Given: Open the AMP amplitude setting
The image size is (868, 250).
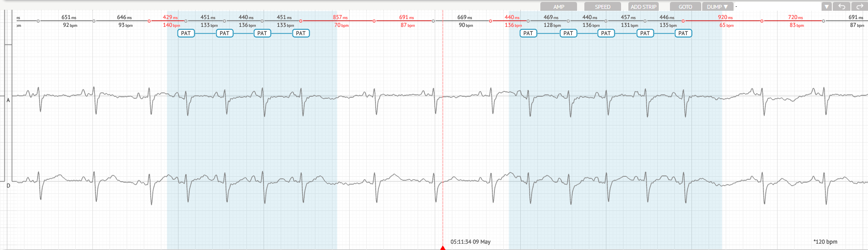Looking at the screenshot, I should click(558, 6).
